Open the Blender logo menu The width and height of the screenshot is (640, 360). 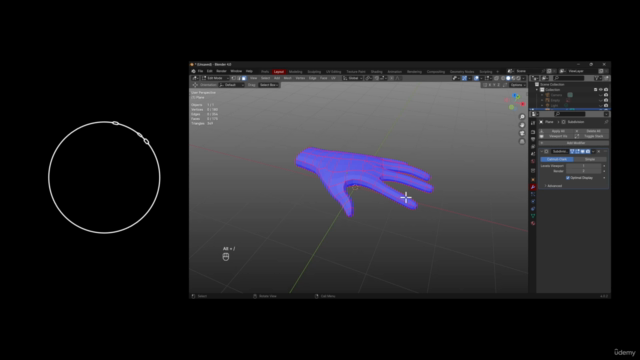(x=193, y=71)
